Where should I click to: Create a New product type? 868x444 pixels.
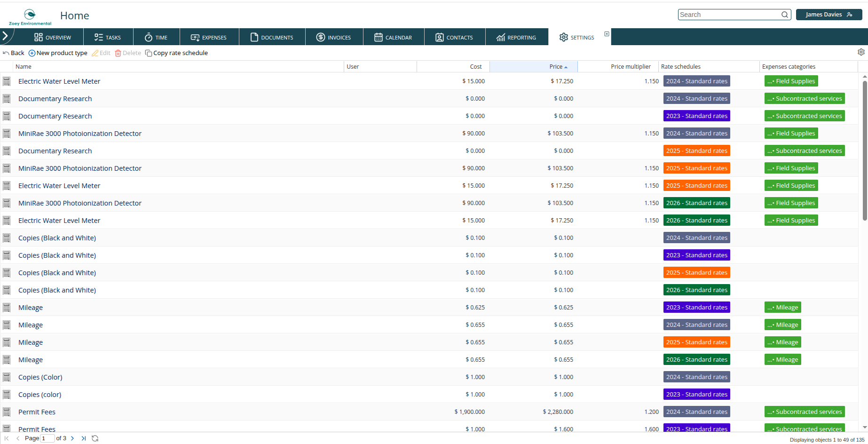58,53
